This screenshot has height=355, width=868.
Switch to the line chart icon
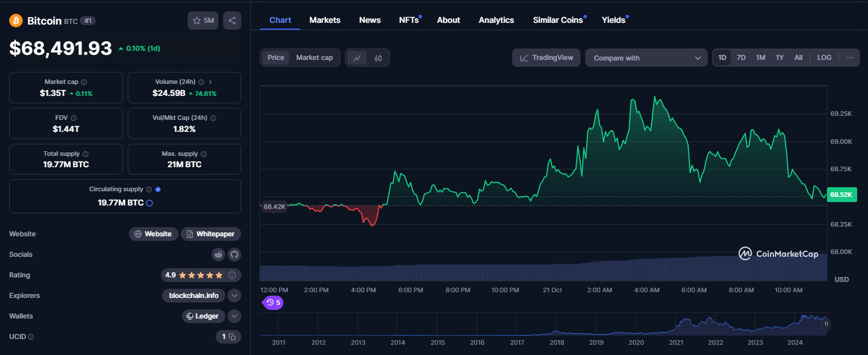[x=357, y=58]
